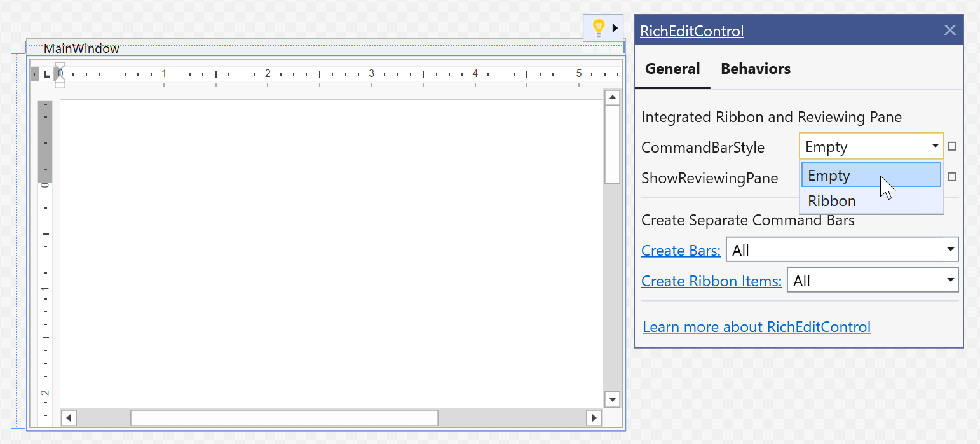
Task: Open the Create Ribbon Items dropdown
Action: 950,280
